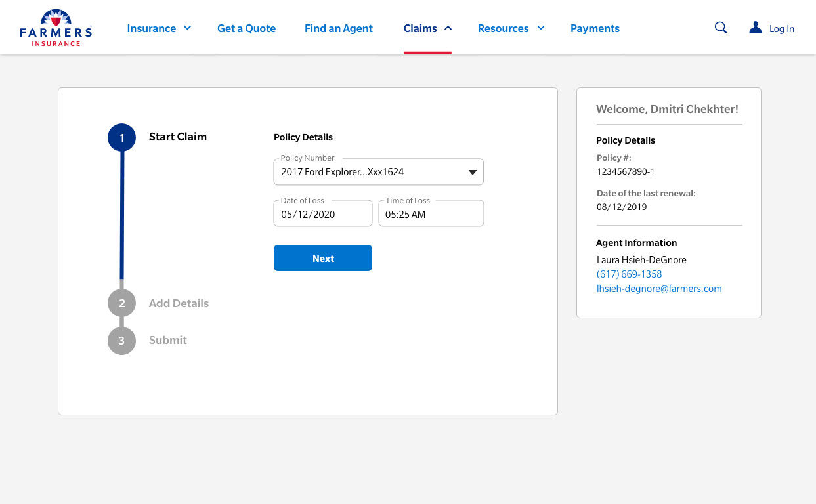Screen dimensions: 816x504
Task: Open the search magnifier icon
Action: tap(721, 28)
